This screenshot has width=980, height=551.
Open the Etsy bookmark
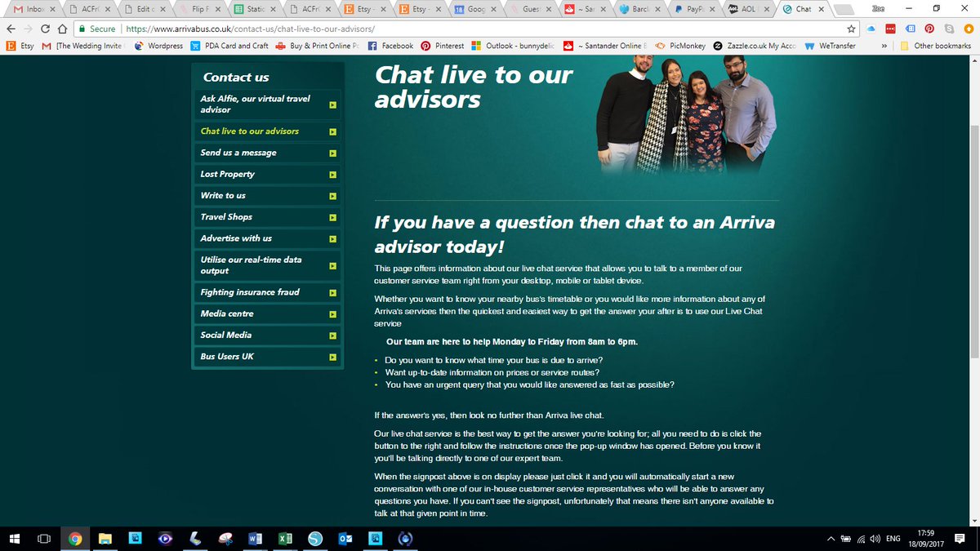20,46
